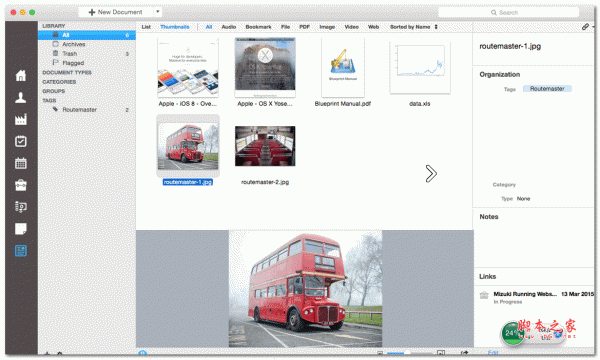Open New Document dropdown arrow
Viewport: 600px width, 360px height.
pyautogui.click(x=157, y=12)
